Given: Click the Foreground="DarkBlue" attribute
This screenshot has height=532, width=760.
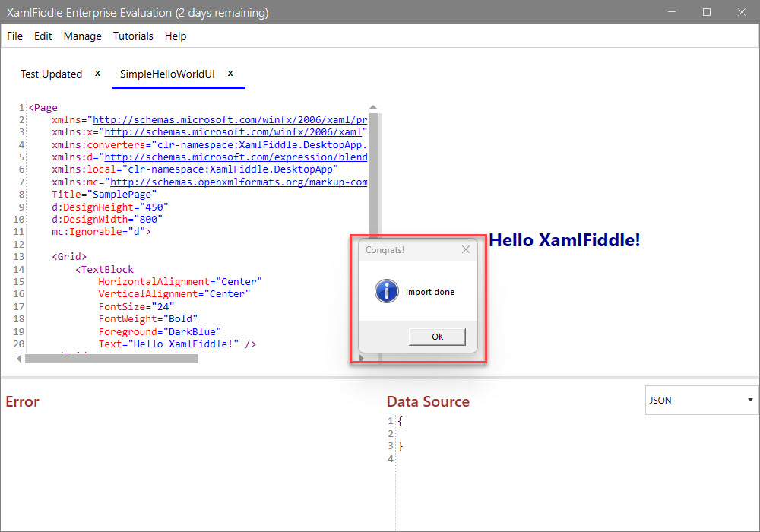Looking at the screenshot, I should pyautogui.click(x=160, y=331).
